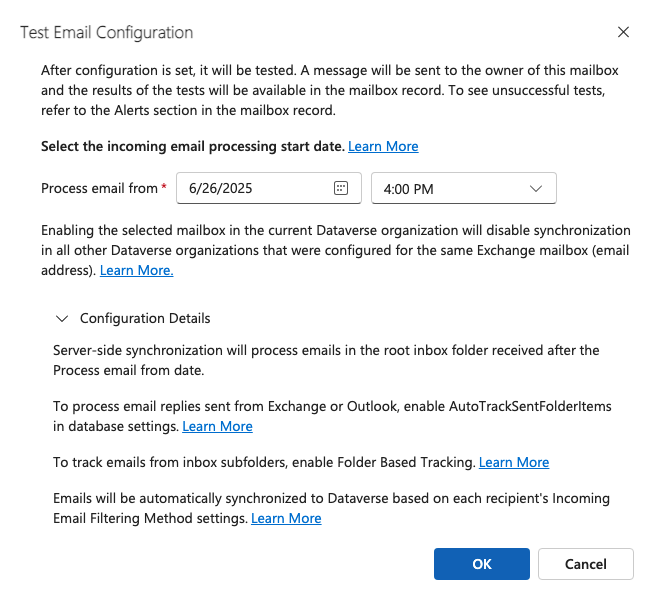
Task: Click the date field showing 6/26/2025
Action: (255, 188)
